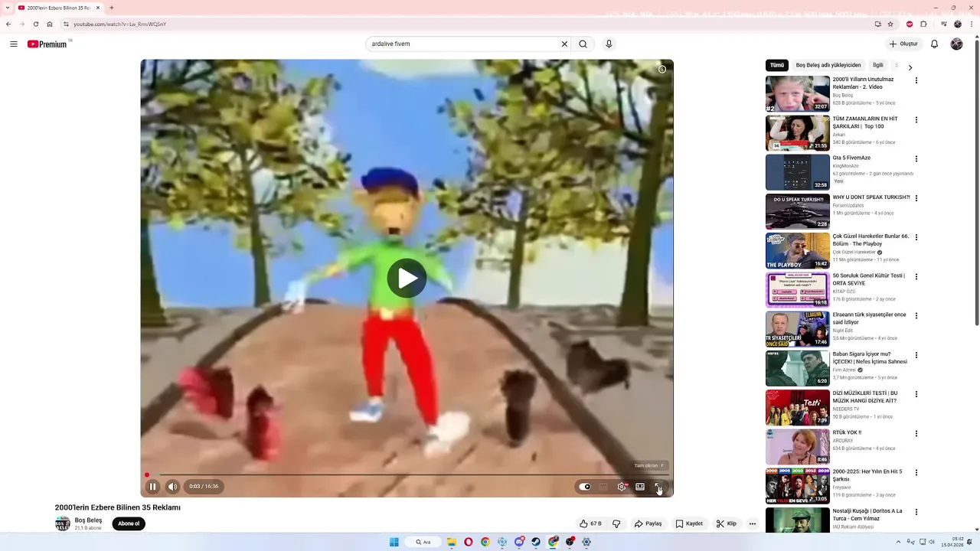Open RTÜK YOK !! video title

click(x=848, y=432)
